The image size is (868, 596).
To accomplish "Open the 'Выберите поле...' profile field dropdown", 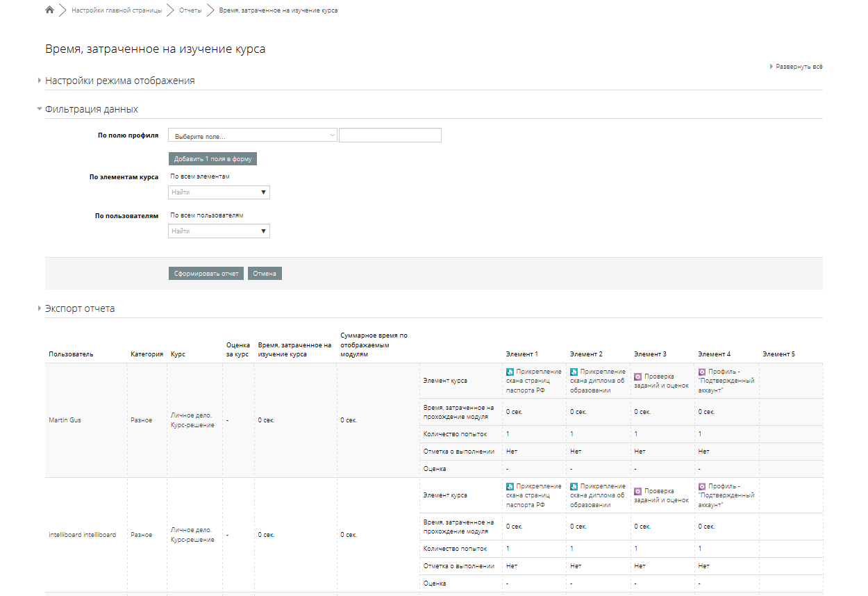I will click(252, 136).
